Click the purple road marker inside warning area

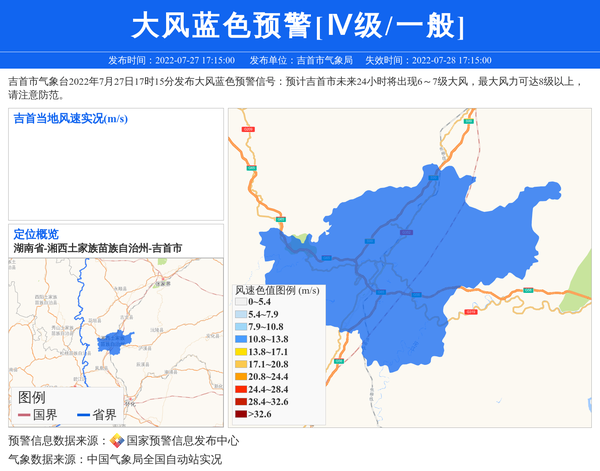click(405, 232)
